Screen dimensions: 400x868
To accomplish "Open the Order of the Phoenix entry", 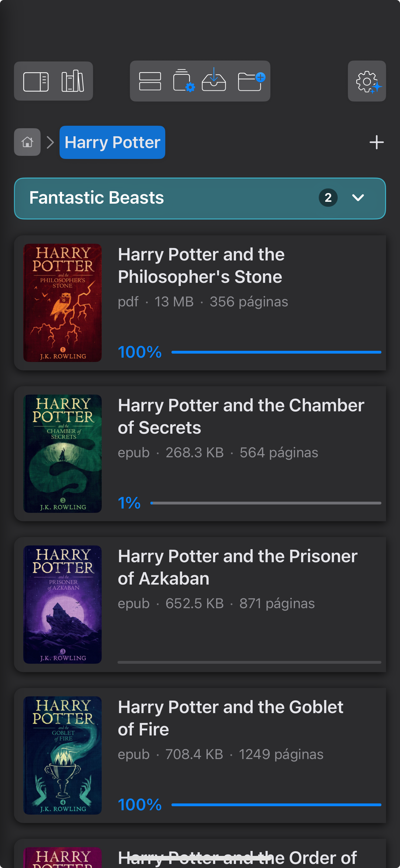I will tap(200, 856).
